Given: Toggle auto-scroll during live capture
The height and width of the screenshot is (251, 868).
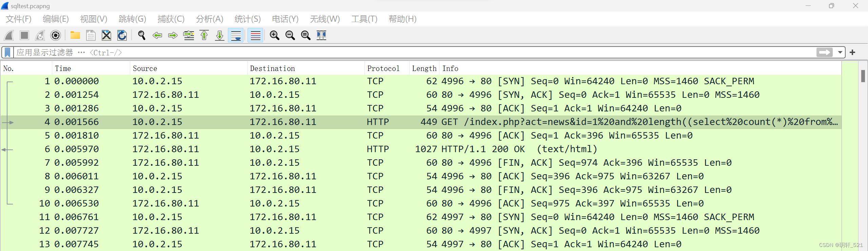Looking at the screenshot, I should click(236, 35).
